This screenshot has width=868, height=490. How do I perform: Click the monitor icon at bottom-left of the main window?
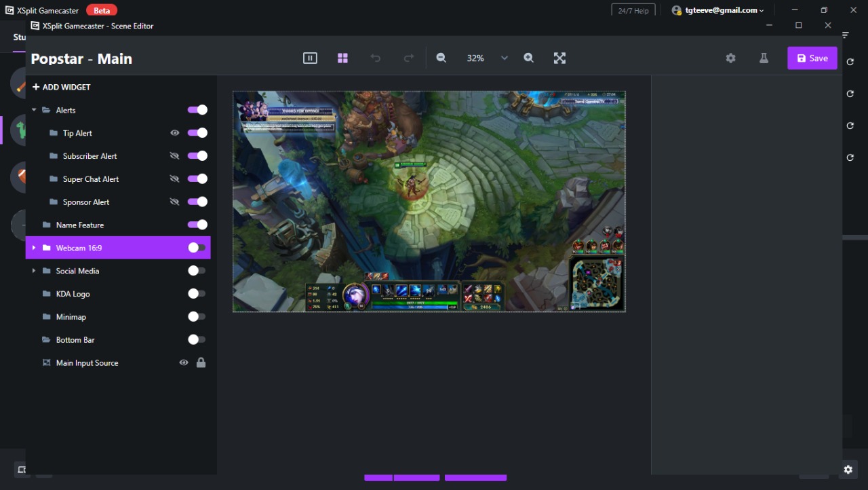tap(21, 470)
